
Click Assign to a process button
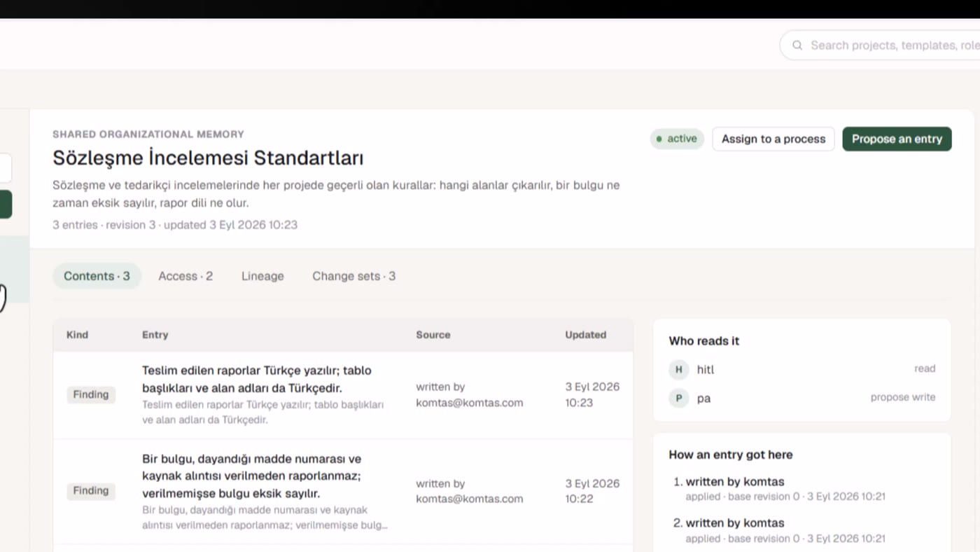click(773, 139)
